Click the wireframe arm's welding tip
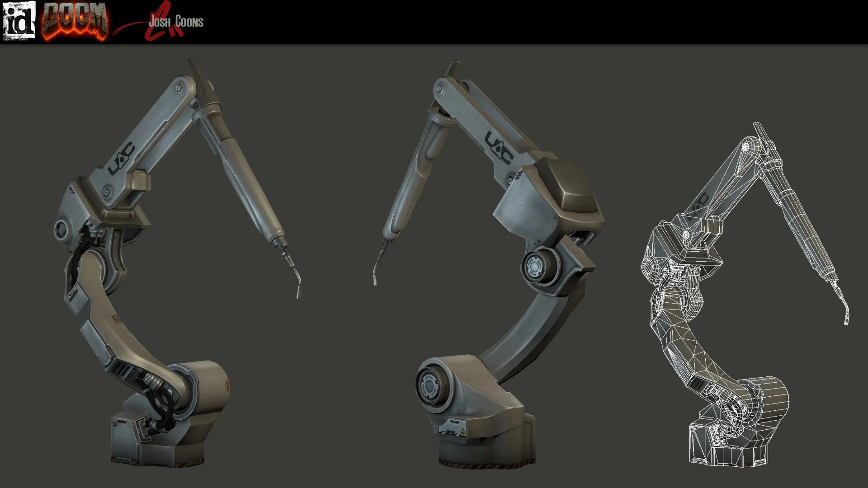This screenshot has width=868, height=488. tap(846, 318)
